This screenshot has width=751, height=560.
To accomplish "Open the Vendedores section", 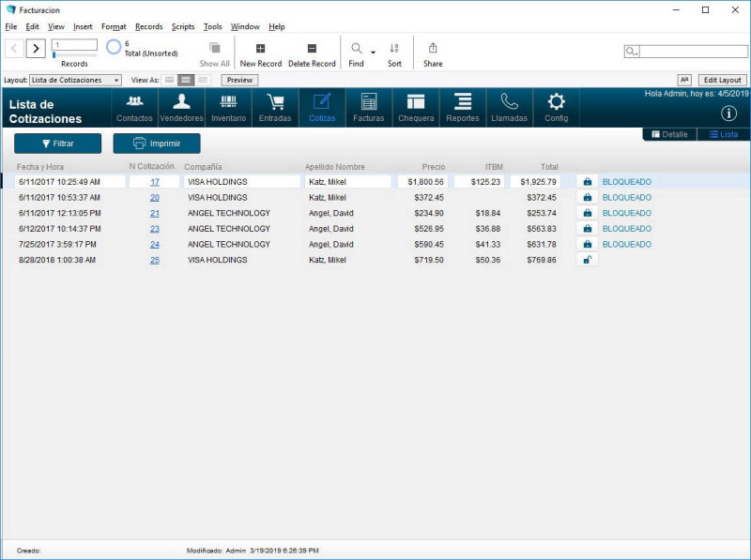I will (181, 108).
